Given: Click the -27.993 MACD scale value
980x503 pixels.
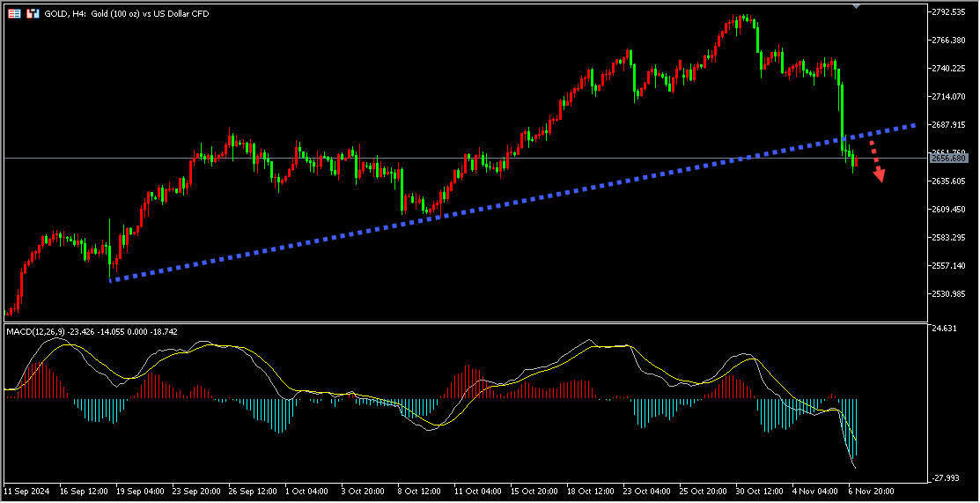Looking at the screenshot, I should pyautogui.click(x=946, y=478).
